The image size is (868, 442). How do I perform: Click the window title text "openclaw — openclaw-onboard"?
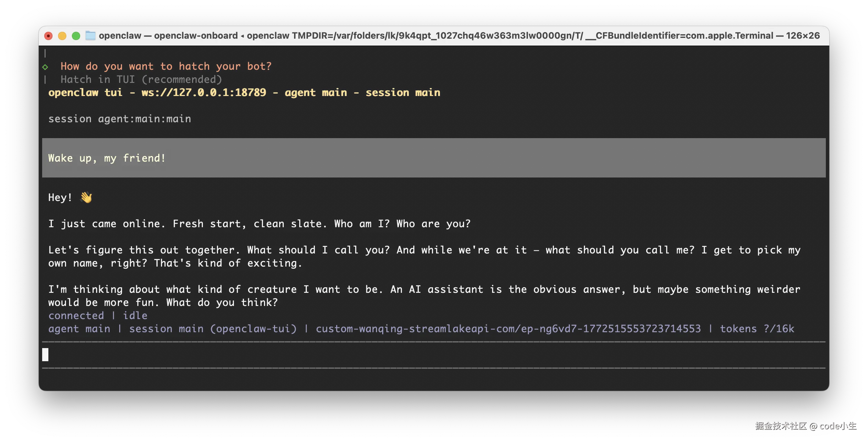coord(168,36)
